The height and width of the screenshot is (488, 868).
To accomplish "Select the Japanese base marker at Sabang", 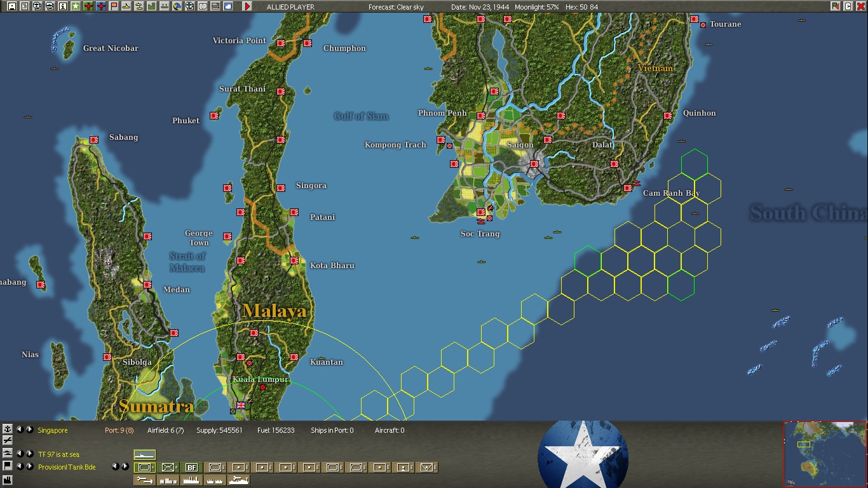I will point(94,140).
